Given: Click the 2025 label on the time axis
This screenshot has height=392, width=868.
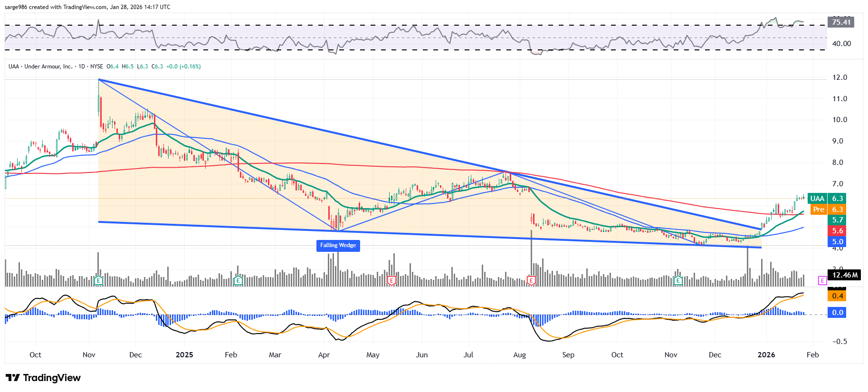Looking at the screenshot, I should tap(184, 355).
